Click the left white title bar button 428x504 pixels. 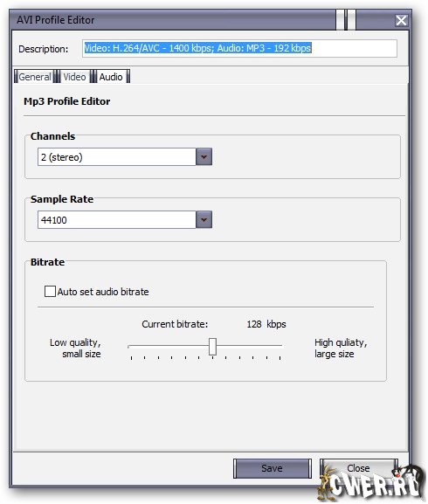(x=340, y=19)
